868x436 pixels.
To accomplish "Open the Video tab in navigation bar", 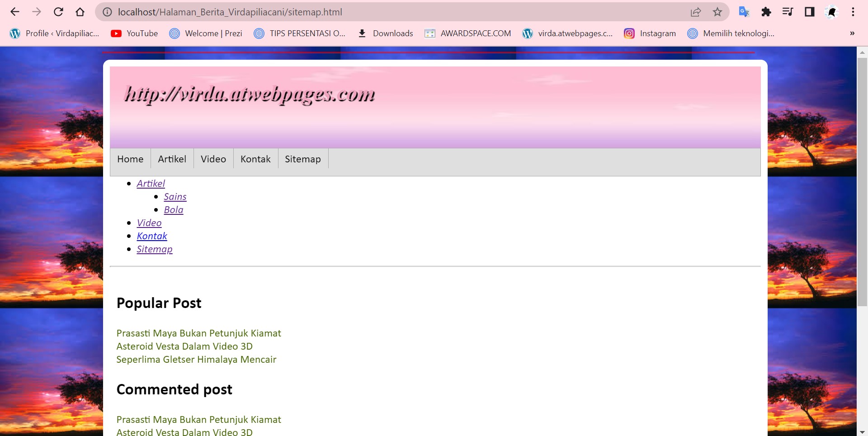I will 213,159.
